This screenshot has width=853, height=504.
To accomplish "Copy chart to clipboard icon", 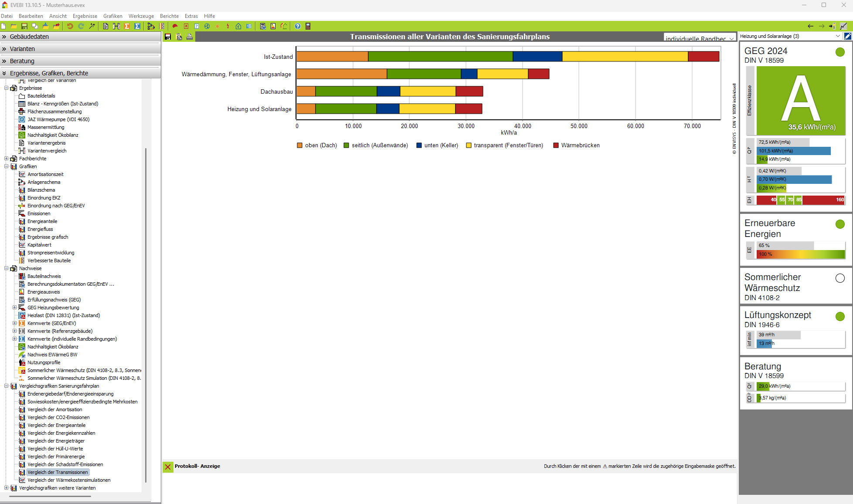I will click(179, 37).
